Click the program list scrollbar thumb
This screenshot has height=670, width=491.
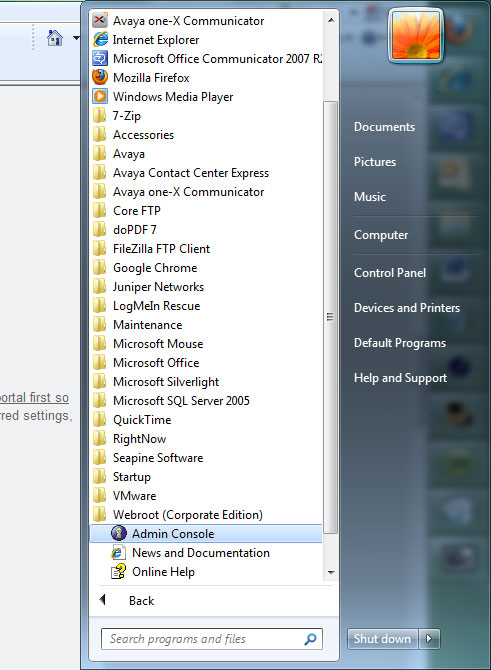[x=330, y=317]
